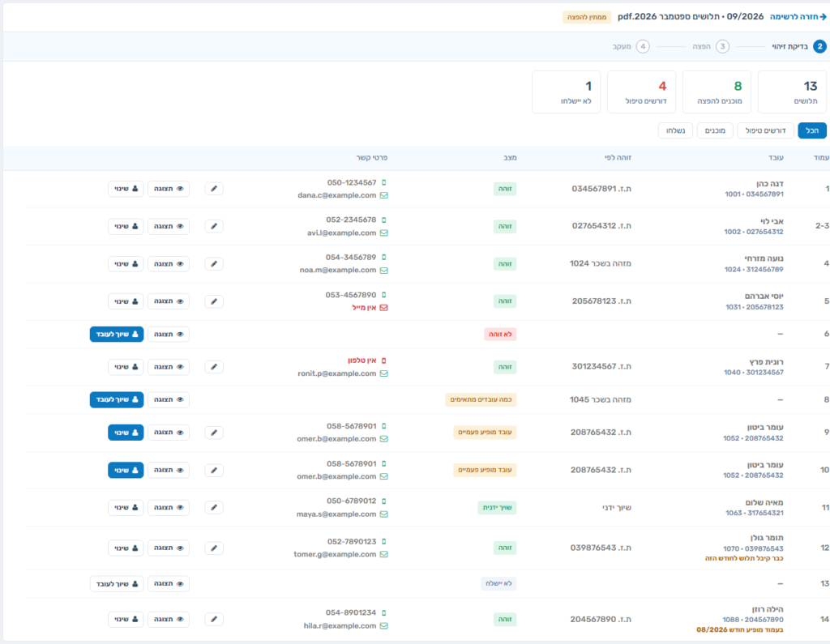Click the שינוי button for מאיה שלום
Image resolution: width=830 pixels, height=644 pixels.
[x=126, y=507]
